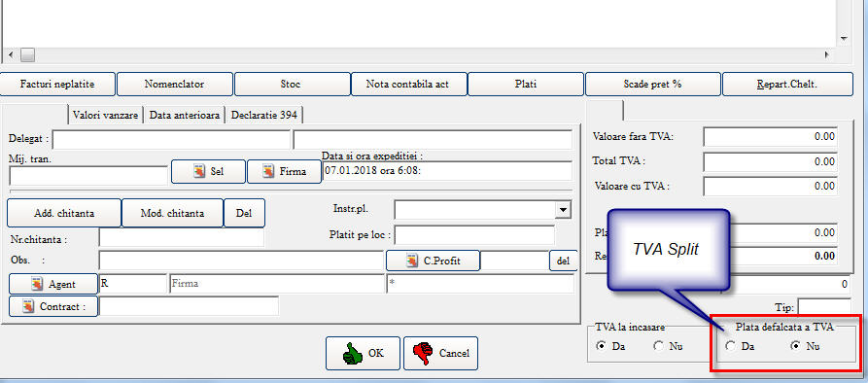This screenshot has width=868, height=383.
Task: Click the Valoare fara TVA field
Action: [770, 137]
